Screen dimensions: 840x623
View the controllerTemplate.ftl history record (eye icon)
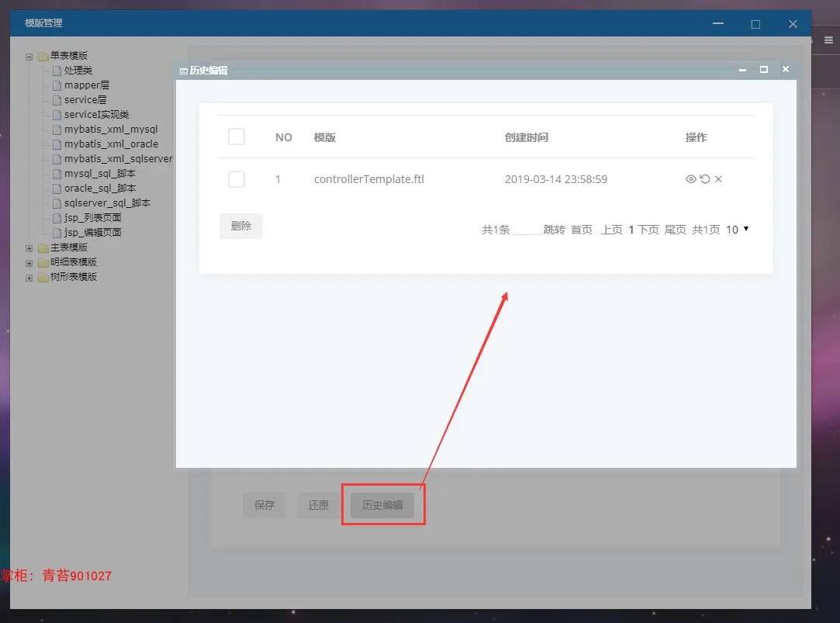click(690, 179)
